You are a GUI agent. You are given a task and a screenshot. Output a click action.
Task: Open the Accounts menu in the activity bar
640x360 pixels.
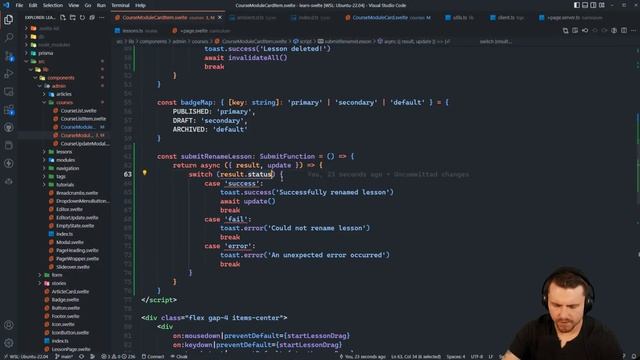[x=9, y=325]
